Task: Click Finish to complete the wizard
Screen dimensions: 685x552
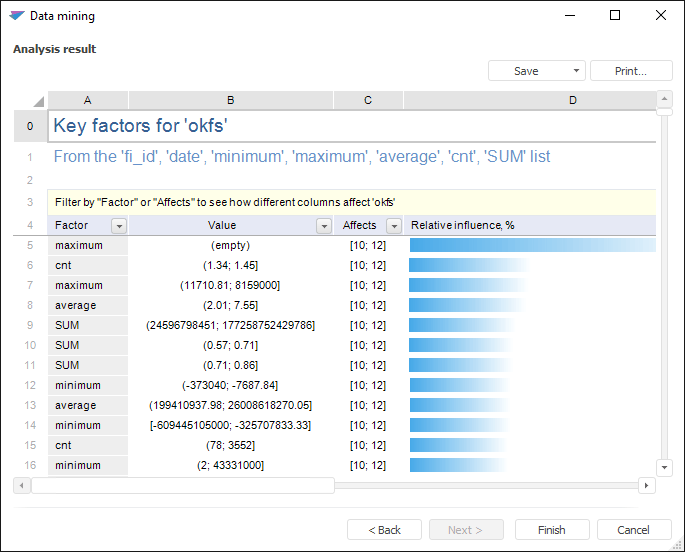Action: [x=551, y=530]
